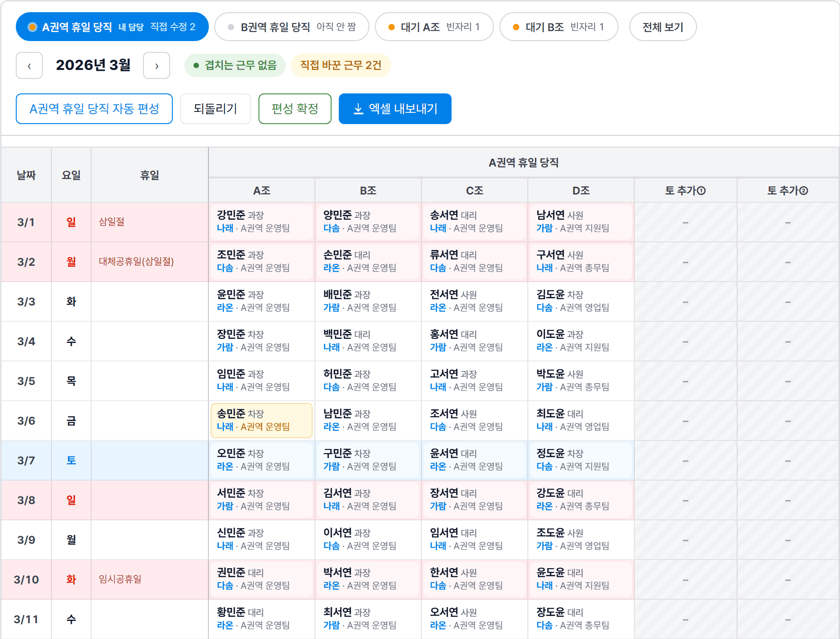Run A권역 휴일 당직 자동 편성
840x639 pixels.
(94, 109)
